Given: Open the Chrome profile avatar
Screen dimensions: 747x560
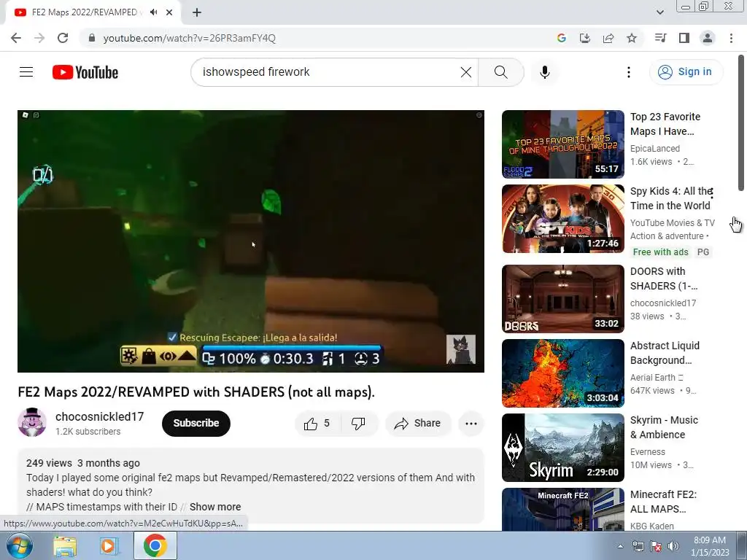Looking at the screenshot, I should [708, 38].
